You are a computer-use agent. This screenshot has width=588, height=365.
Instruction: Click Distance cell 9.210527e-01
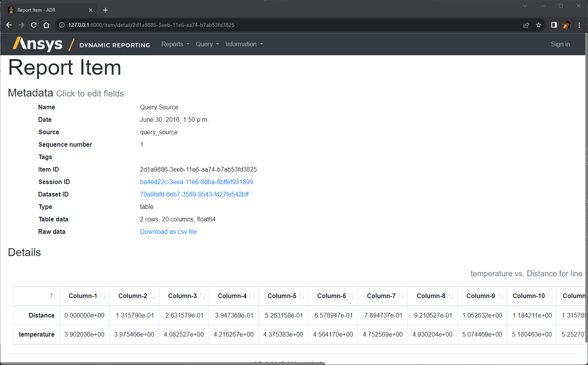click(433, 315)
